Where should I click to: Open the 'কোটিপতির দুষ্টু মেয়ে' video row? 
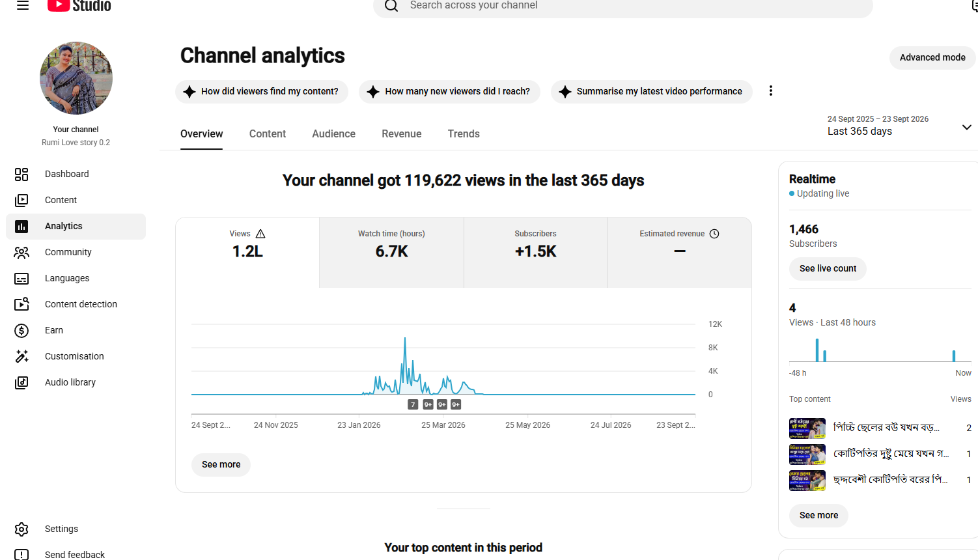tap(880, 454)
